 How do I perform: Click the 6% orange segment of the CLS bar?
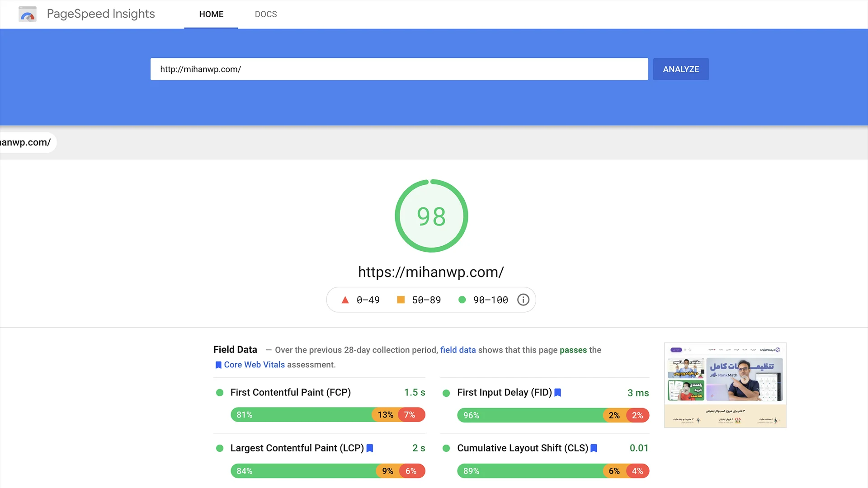tap(614, 471)
